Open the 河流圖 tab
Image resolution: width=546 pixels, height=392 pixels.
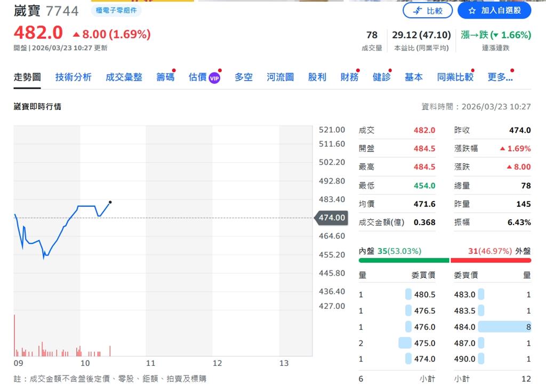(x=280, y=77)
